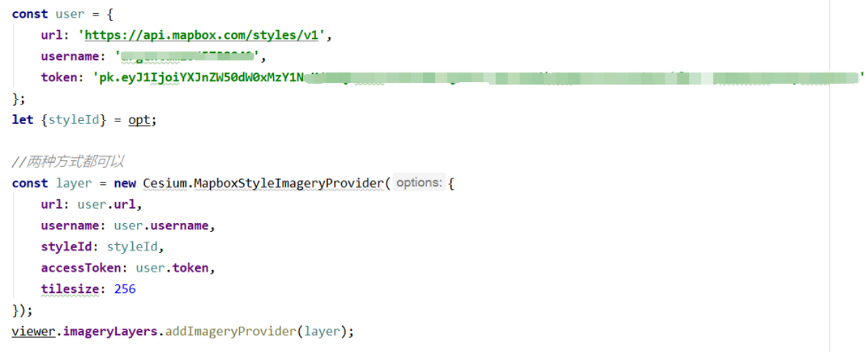Click the 'user.username' value expression
868x352 pixels.
[x=163, y=225]
